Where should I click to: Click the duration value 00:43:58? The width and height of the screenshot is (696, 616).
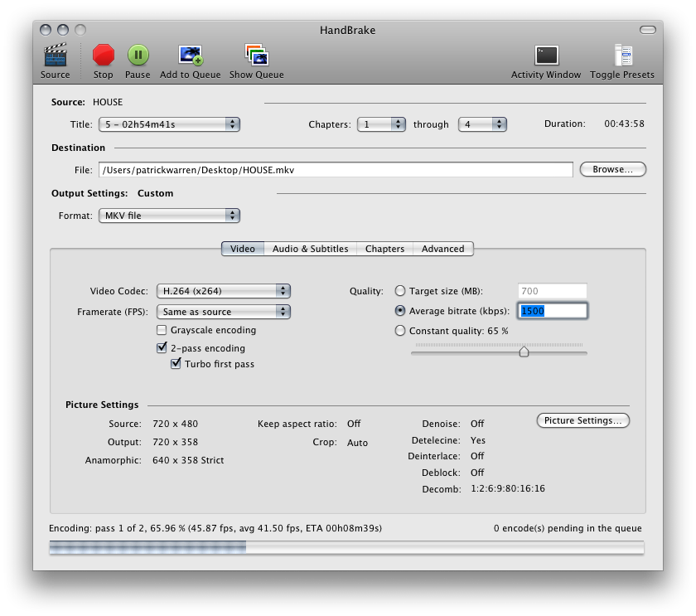pyautogui.click(x=624, y=124)
